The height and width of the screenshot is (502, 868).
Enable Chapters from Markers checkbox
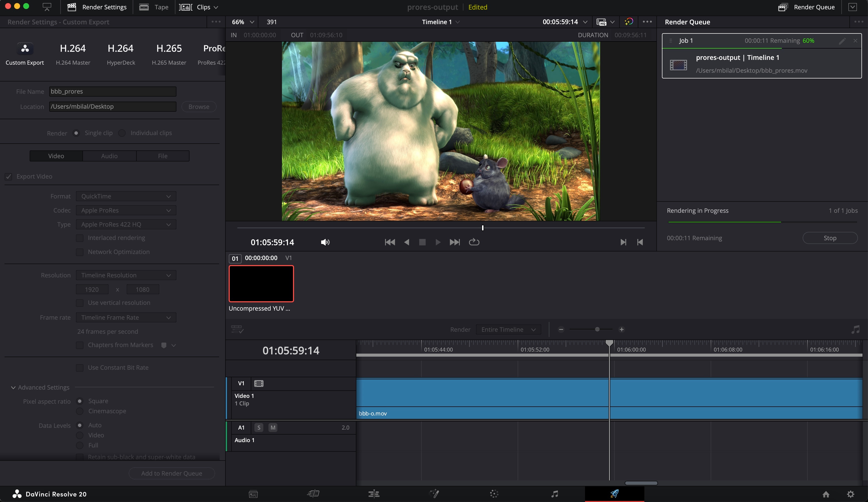pyautogui.click(x=80, y=346)
